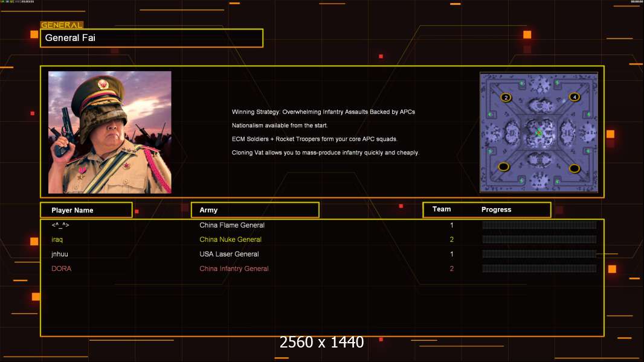Image resolution: width=644 pixels, height=362 pixels.
Task: Click team number in iraq row
Action: tap(452, 240)
